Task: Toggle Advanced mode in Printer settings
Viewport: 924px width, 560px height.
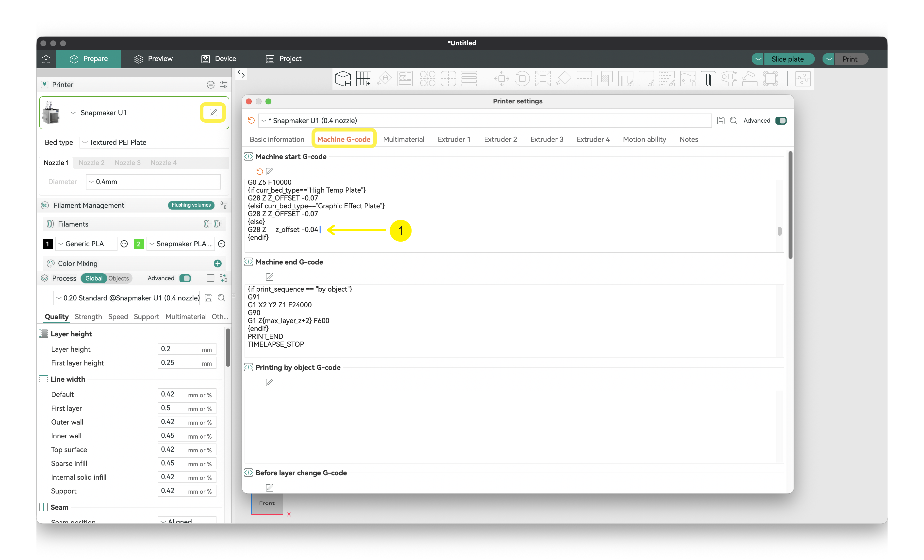Action: point(781,120)
